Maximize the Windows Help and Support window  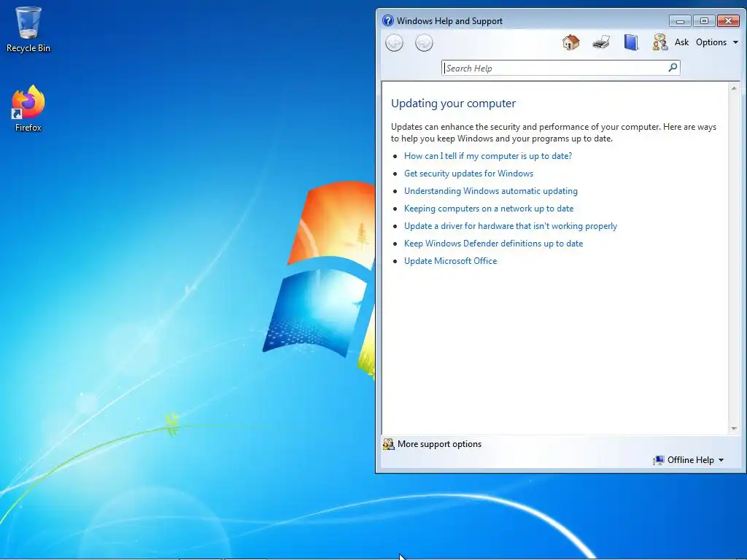pos(704,21)
